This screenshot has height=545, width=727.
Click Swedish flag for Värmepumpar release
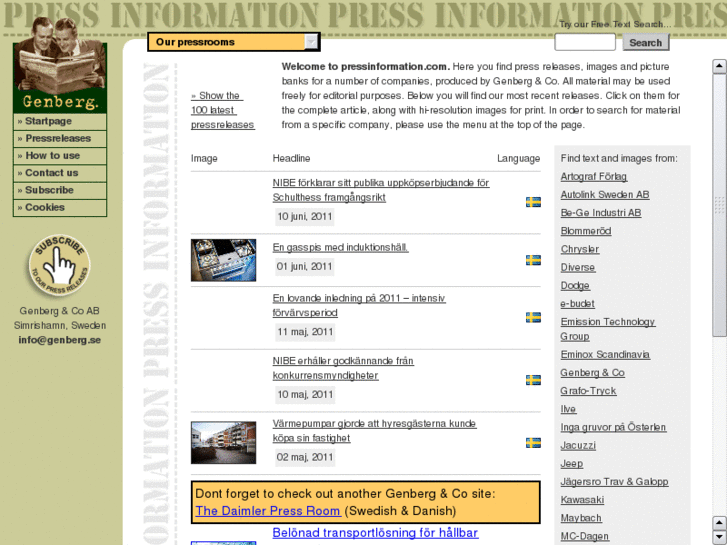click(533, 442)
